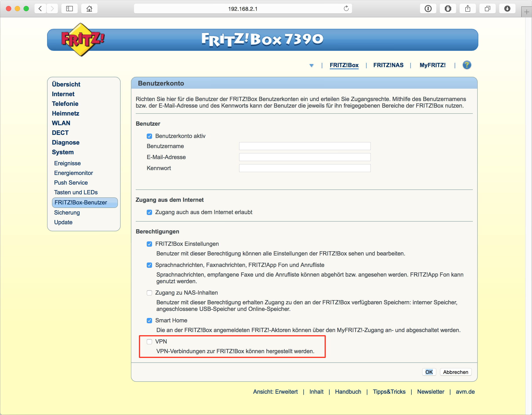Open WLAN menu in the sidebar
532x415 pixels.
[x=61, y=123]
